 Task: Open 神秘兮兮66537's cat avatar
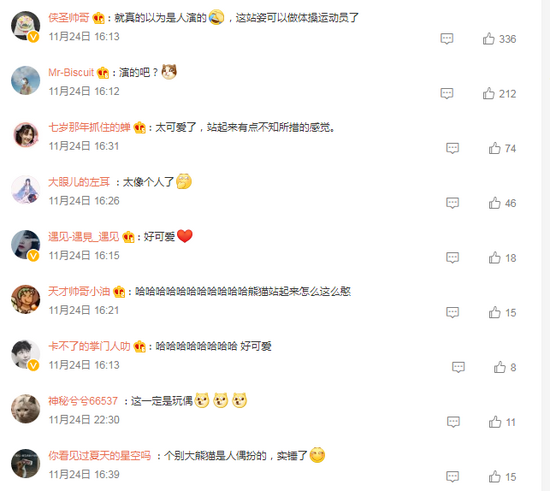(x=26, y=409)
